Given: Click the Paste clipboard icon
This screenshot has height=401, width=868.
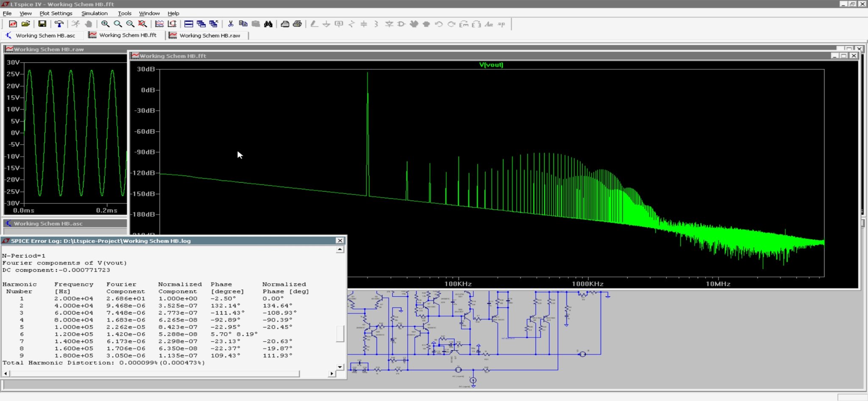Looking at the screenshot, I should pyautogui.click(x=256, y=24).
